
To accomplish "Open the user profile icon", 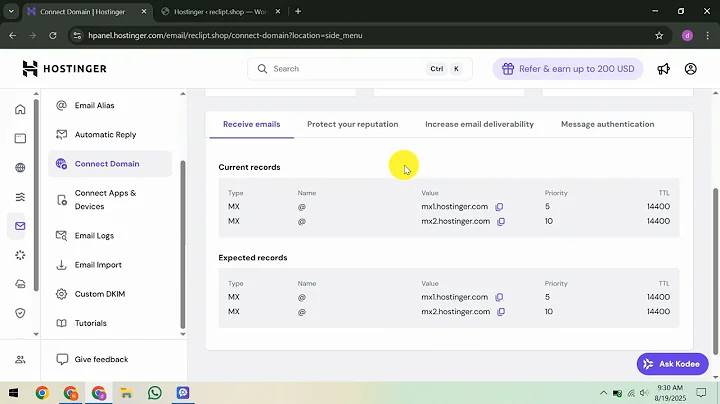I will [x=691, y=69].
